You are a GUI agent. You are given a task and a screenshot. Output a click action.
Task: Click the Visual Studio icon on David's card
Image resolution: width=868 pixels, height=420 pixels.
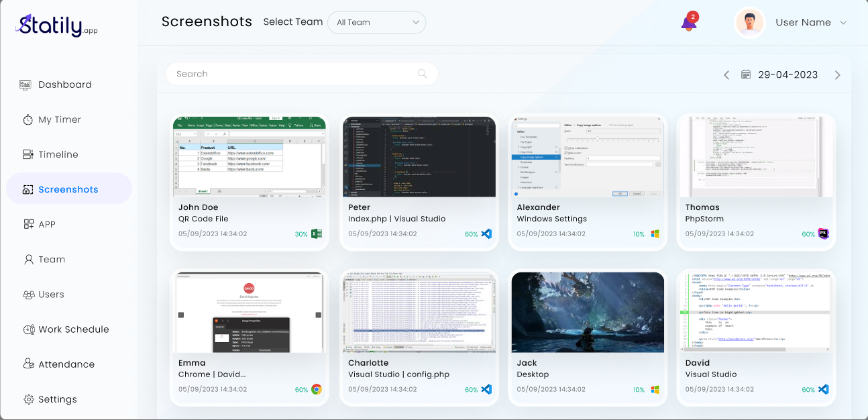[823, 388]
